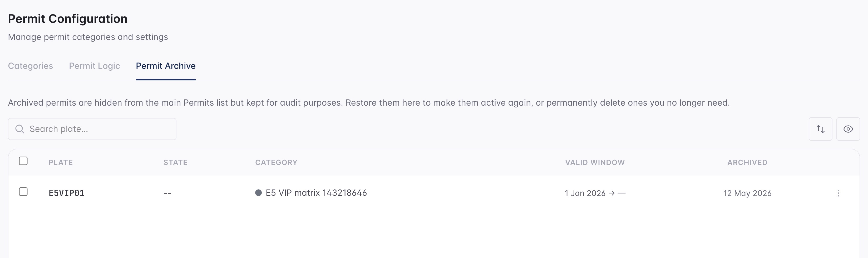Select all rows with header checkbox

click(23, 161)
